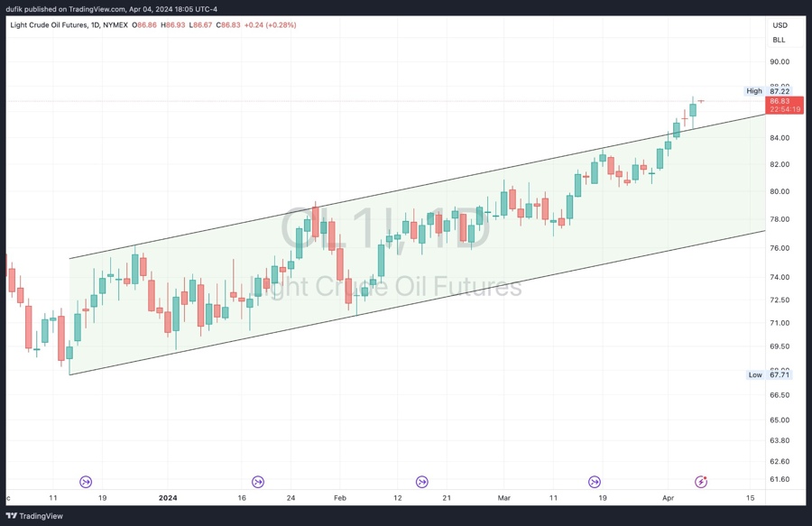Image resolution: width=812 pixels, height=526 pixels.
Task: Click the Low 67.71 price label
Action: coord(769,374)
